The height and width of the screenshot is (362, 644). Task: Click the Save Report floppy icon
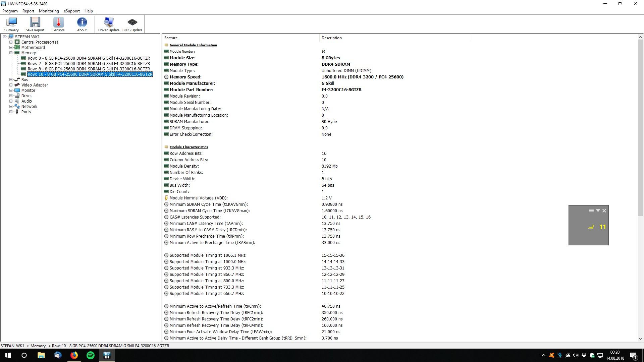(35, 24)
